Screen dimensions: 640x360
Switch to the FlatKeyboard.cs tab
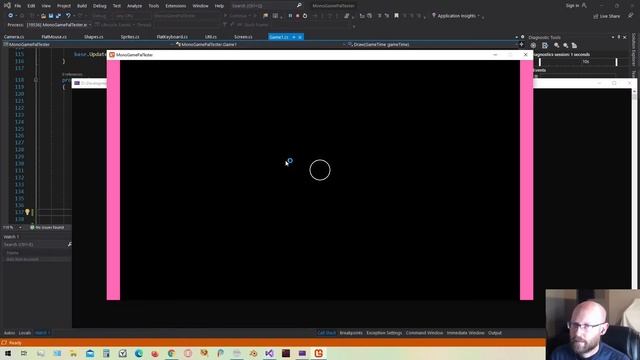(x=172, y=37)
